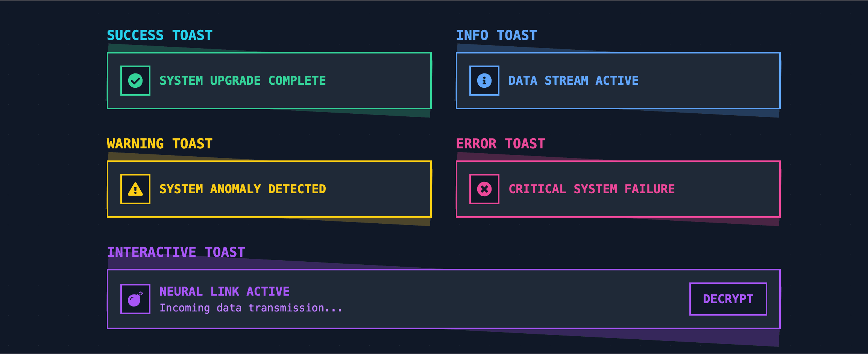This screenshot has height=354, width=868.
Task: Select the info icon's bordered frame
Action: point(484,80)
